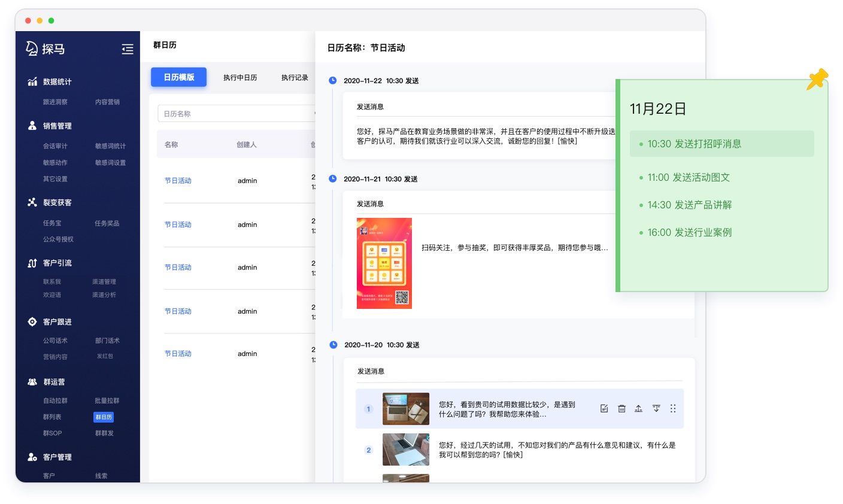The width and height of the screenshot is (843, 504).
Task: Click the 裂变获客 icon
Action: click(32, 202)
